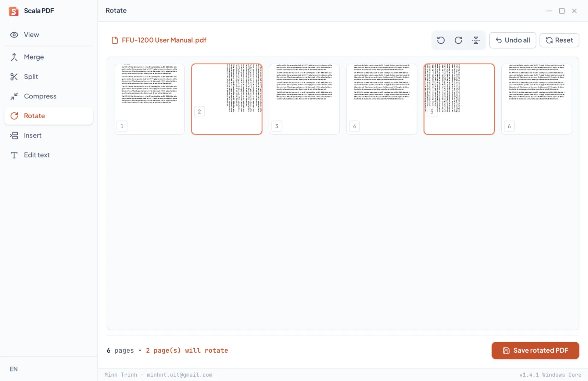Click the PDF file icon beside filename
The height and width of the screenshot is (381, 588).
(115, 40)
